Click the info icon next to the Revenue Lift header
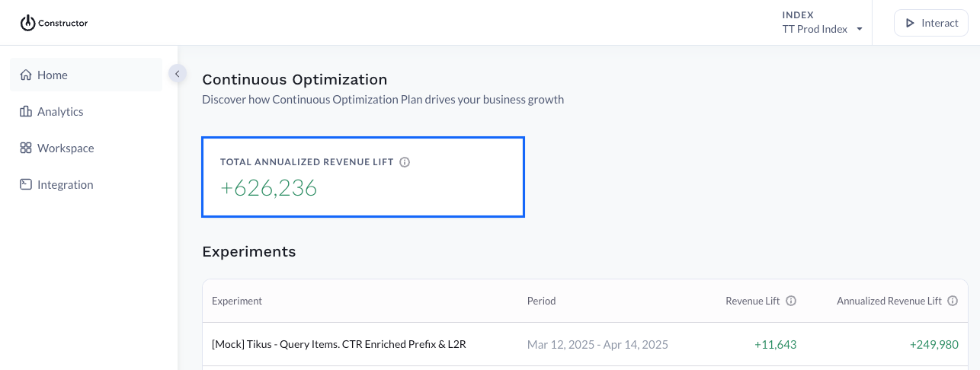 tap(791, 301)
